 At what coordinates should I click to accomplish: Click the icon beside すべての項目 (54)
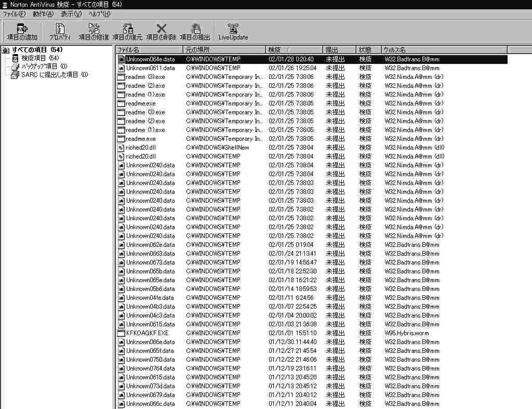coord(6,50)
